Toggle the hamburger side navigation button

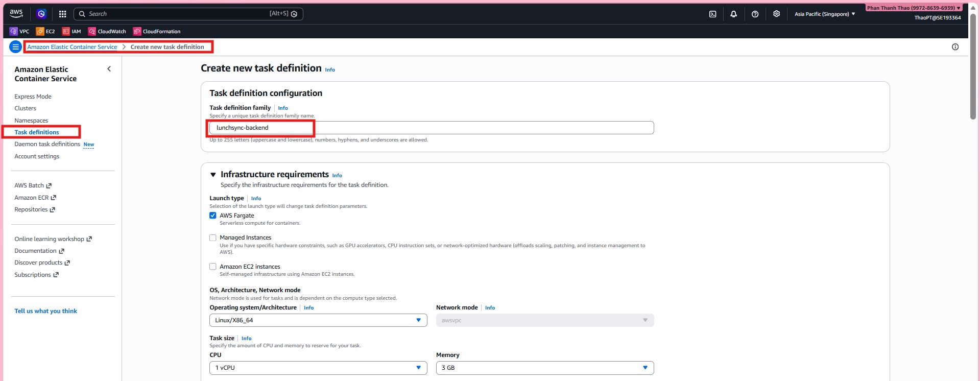coord(15,47)
